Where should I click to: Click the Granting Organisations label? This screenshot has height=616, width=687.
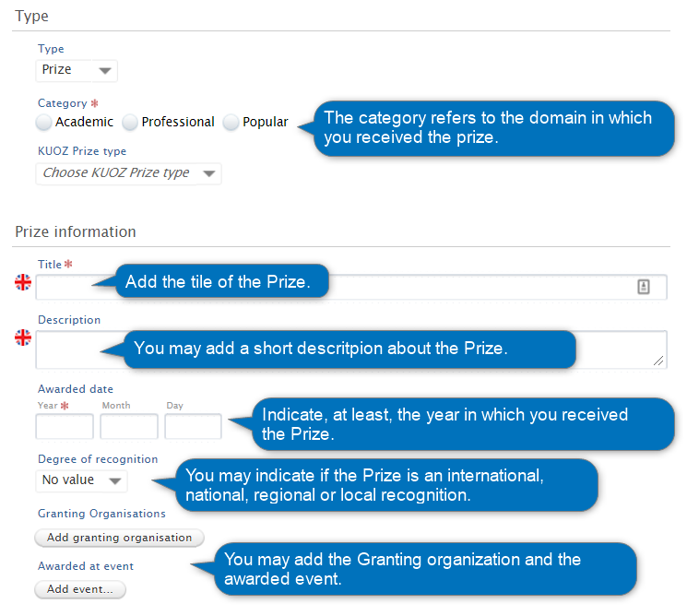pos(101,514)
